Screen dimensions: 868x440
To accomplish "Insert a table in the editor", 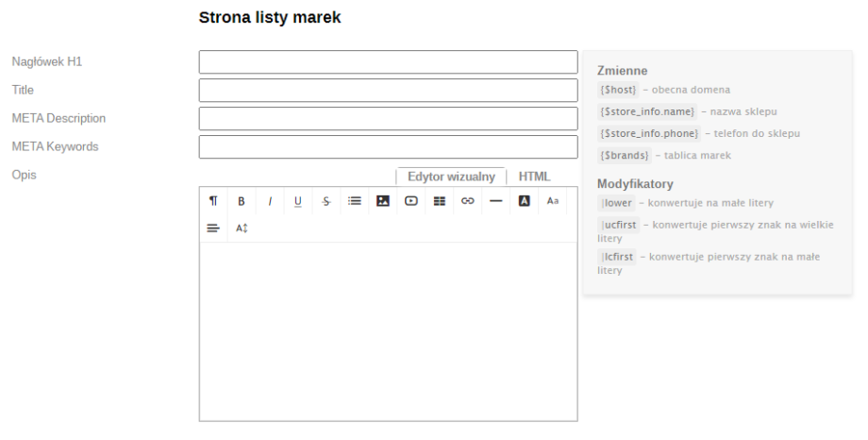I will coord(440,201).
